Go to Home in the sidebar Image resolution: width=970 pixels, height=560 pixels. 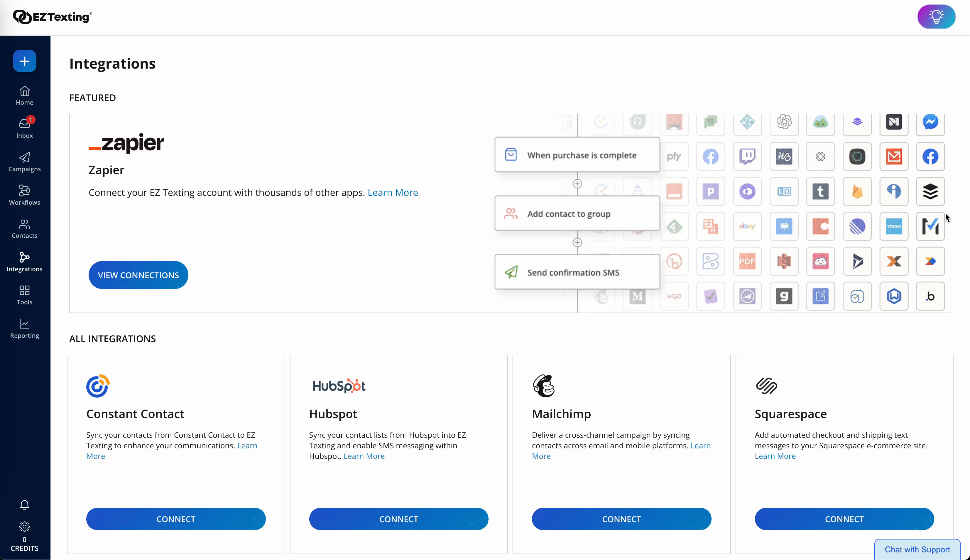25,95
